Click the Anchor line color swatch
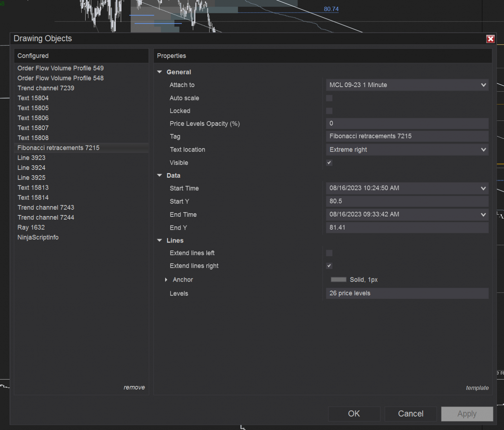Screen dimensions: 504x430 tap(339, 280)
